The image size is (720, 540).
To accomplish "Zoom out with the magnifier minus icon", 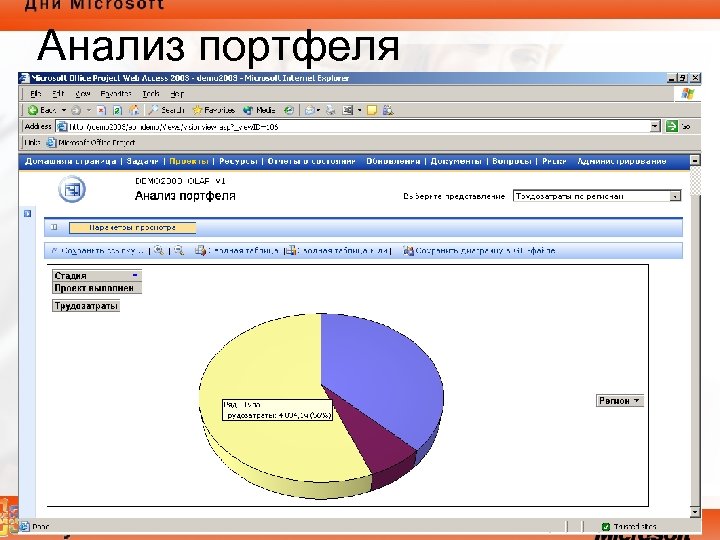I will (x=179, y=250).
